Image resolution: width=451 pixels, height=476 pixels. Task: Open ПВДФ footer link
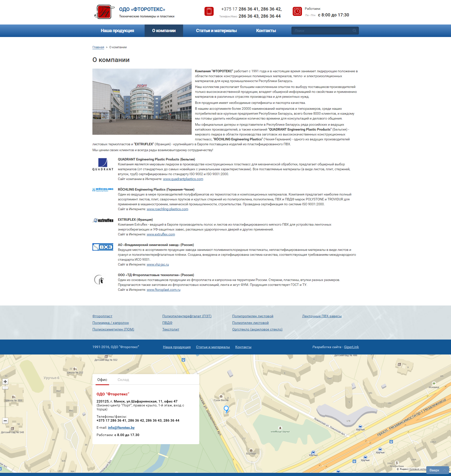167,323
